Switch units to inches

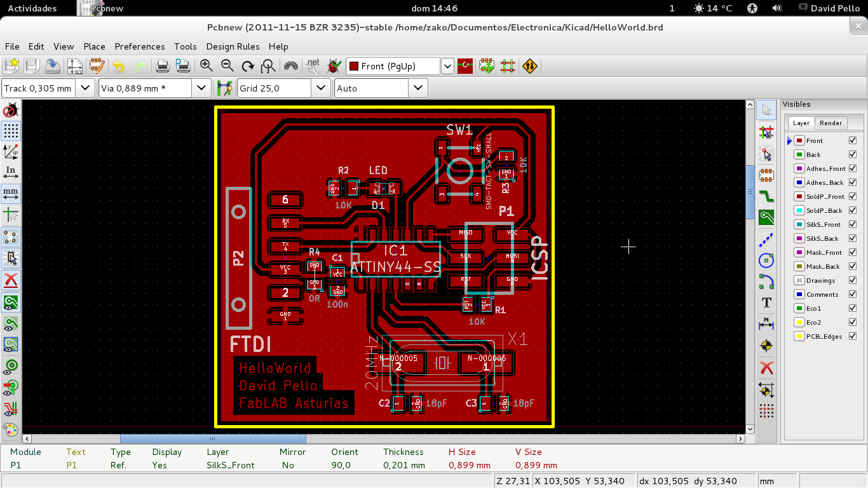pyautogui.click(x=11, y=172)
